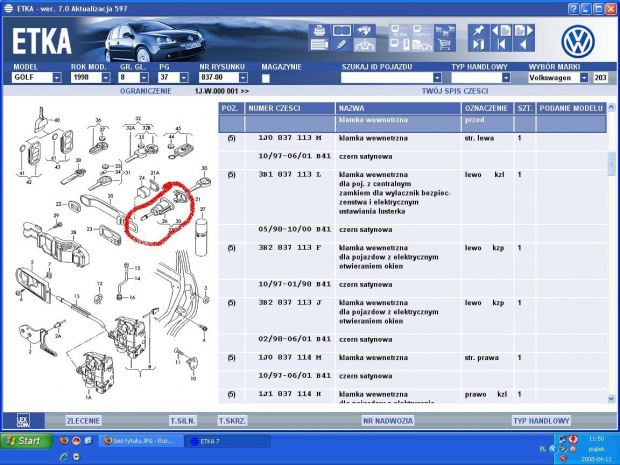
Task: Click the empty frame icon in toolbar
Action: point(342,31)
